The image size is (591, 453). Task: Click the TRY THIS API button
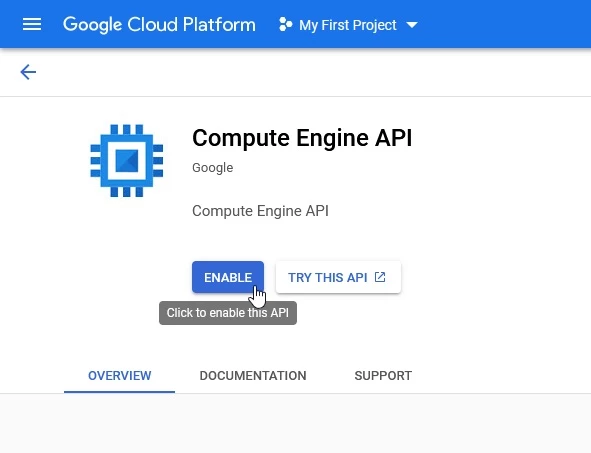pos(338,277)
